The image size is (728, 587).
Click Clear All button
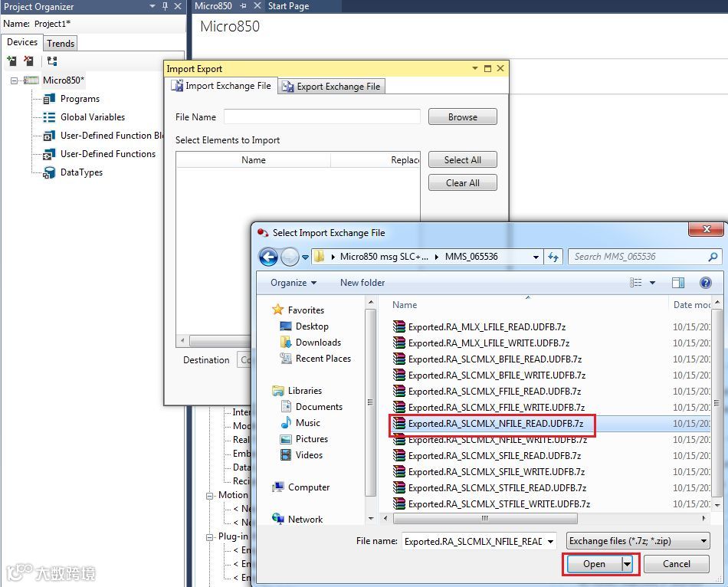(x=462, y=183)
